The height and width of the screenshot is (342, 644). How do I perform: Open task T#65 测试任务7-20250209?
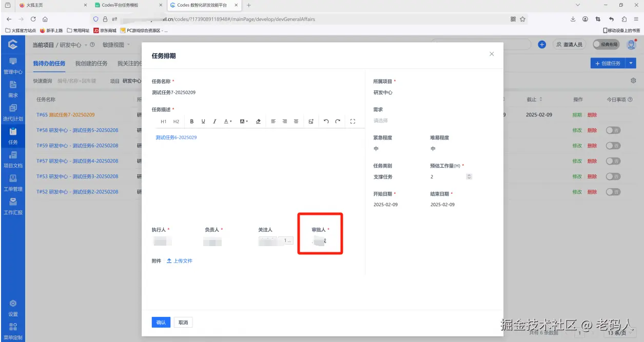coord(66,115)
